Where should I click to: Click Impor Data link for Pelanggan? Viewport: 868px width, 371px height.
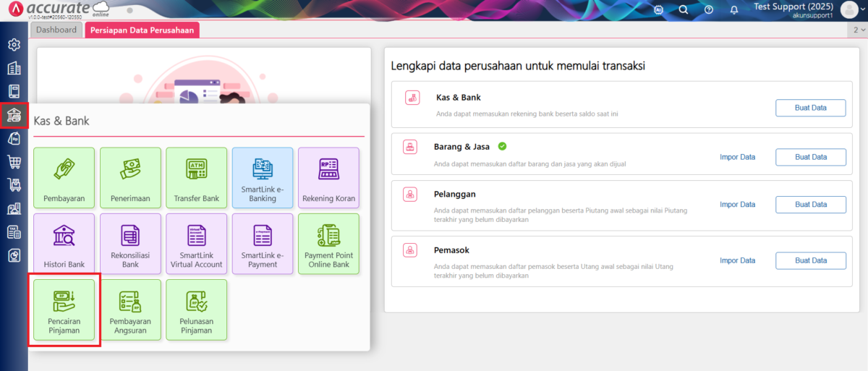(x=737, y=205)
